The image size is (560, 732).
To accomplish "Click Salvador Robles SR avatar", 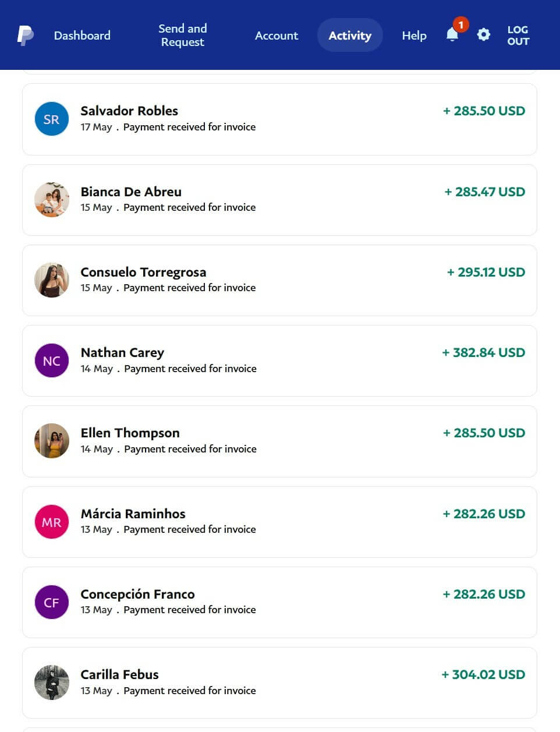I will (x=52, y=119).
